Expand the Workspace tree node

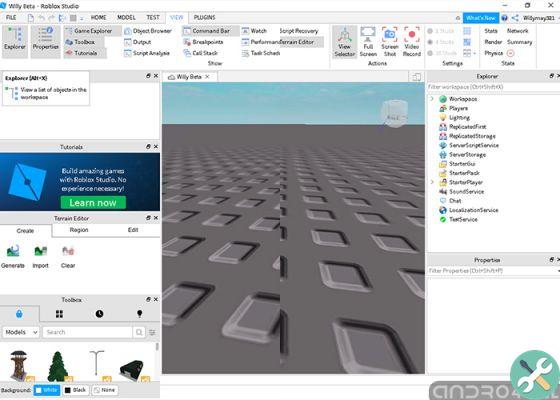tap(432, 99)
